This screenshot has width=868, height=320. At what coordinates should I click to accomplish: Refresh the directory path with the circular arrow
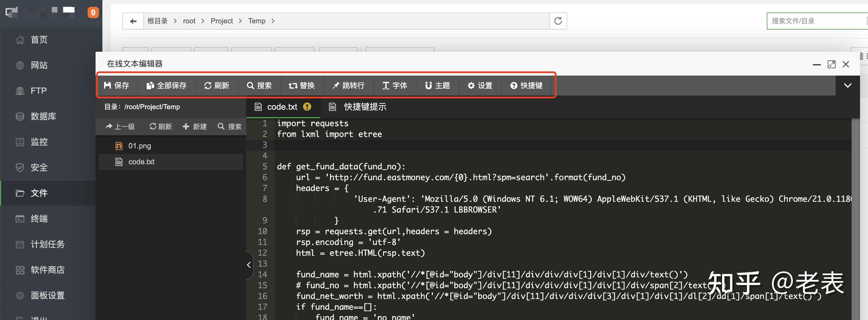558,20
